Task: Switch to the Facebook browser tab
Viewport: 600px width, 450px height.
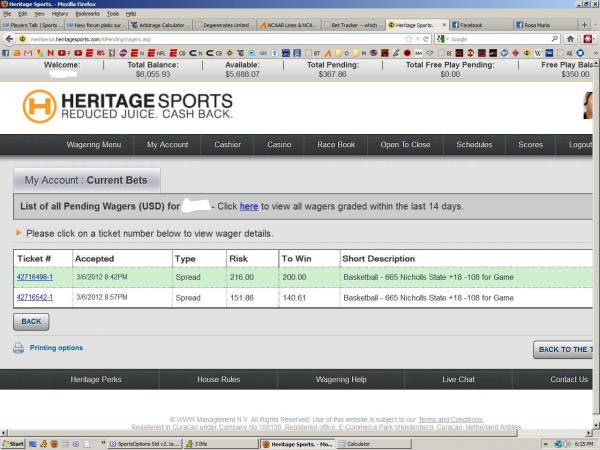Action: click(x=479, y=24)
